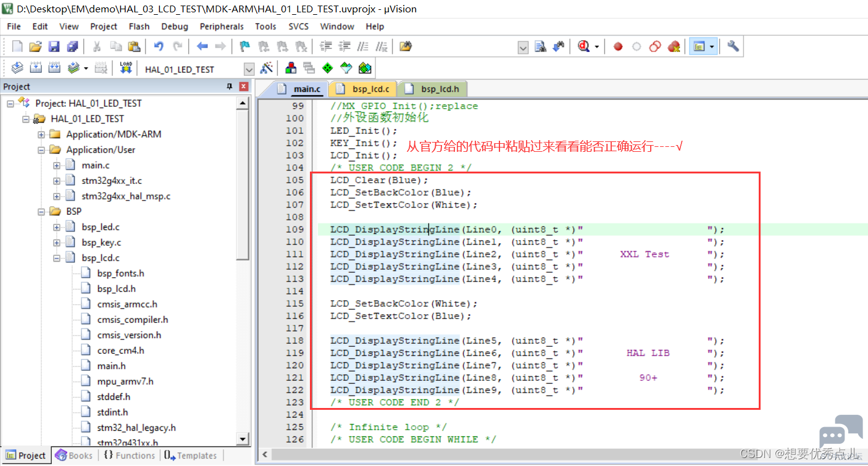Open Find in Files

coord(406,47)
